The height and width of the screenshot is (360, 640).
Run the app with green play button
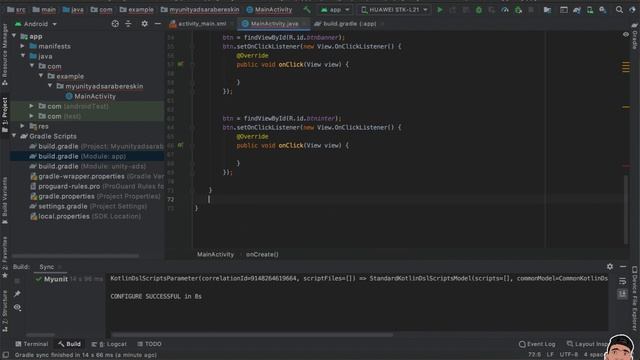pos(440,9)
